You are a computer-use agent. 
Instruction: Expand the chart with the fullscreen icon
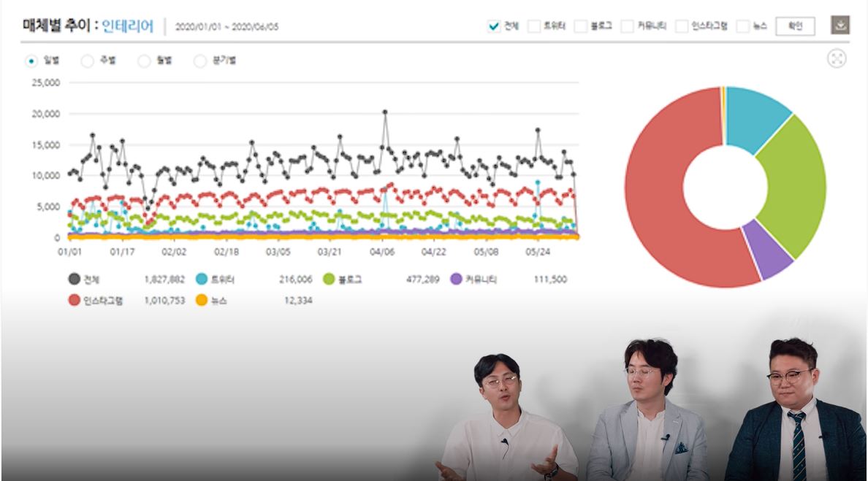[837, 58]
